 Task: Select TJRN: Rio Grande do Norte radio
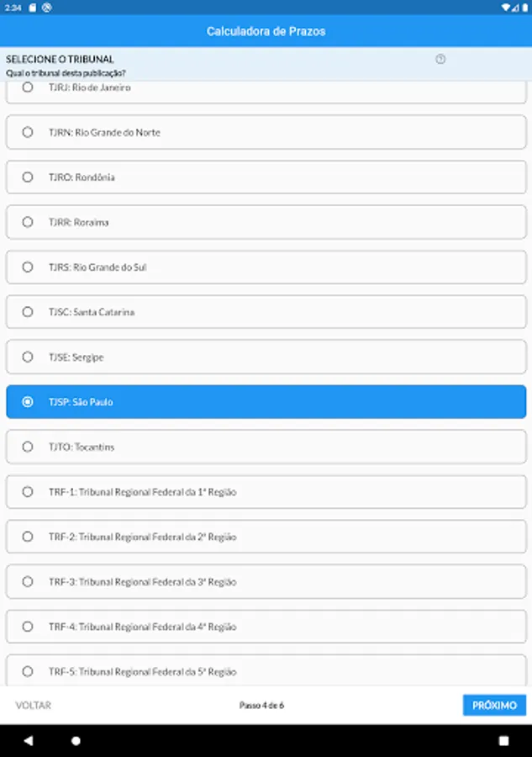(266, 132)
